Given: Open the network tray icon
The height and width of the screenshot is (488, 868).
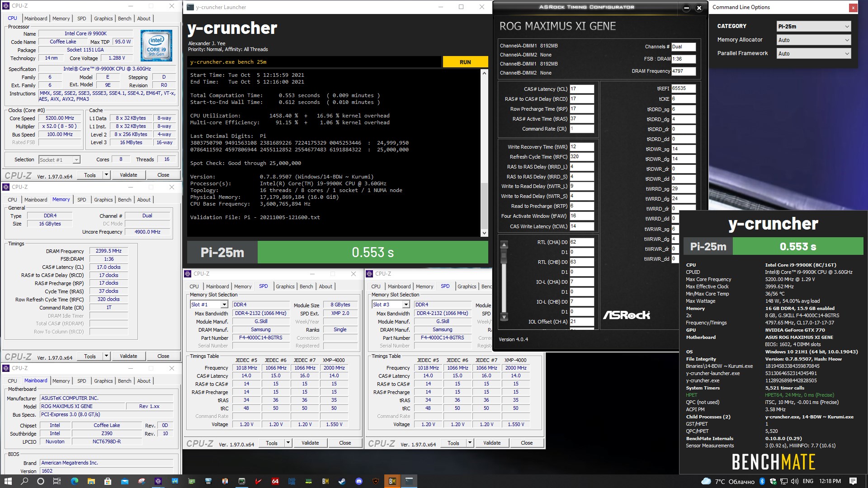Looking at the screenshot, I should (784, 481).
